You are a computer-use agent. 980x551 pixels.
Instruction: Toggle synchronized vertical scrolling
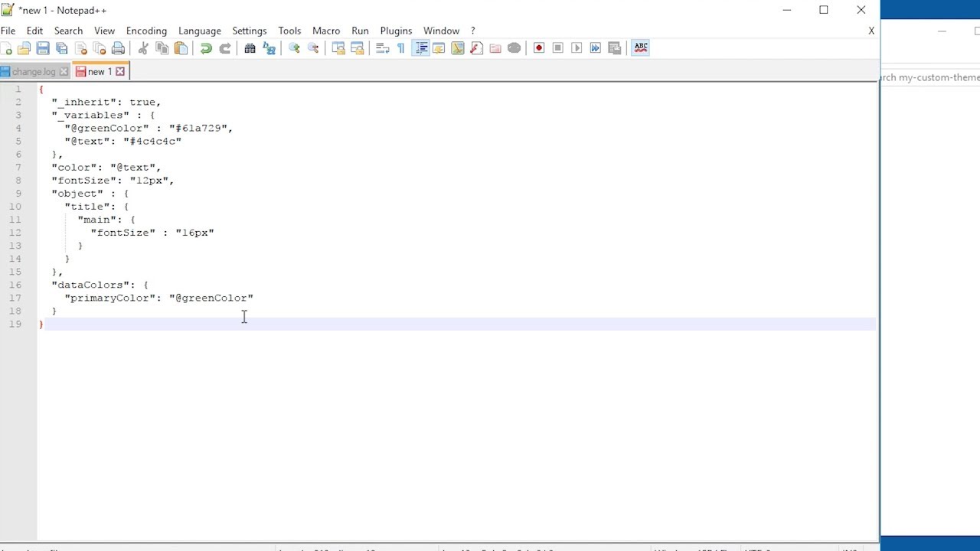tap(338, 48)
